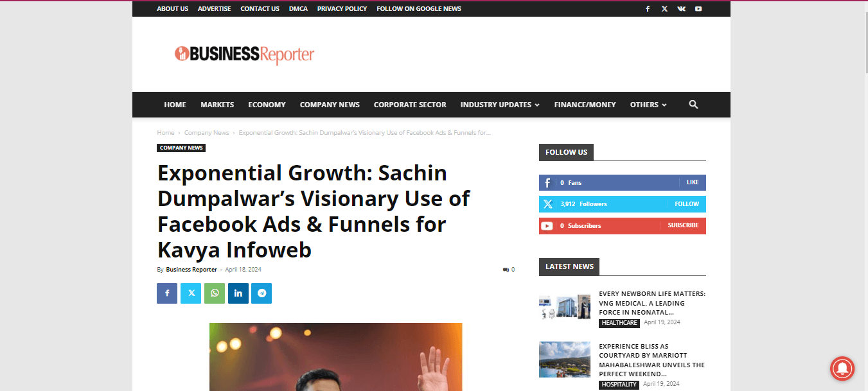The image size is (868, 391).
Task: Expand the Others dropdown menu
Action: [x=648, y=105]
